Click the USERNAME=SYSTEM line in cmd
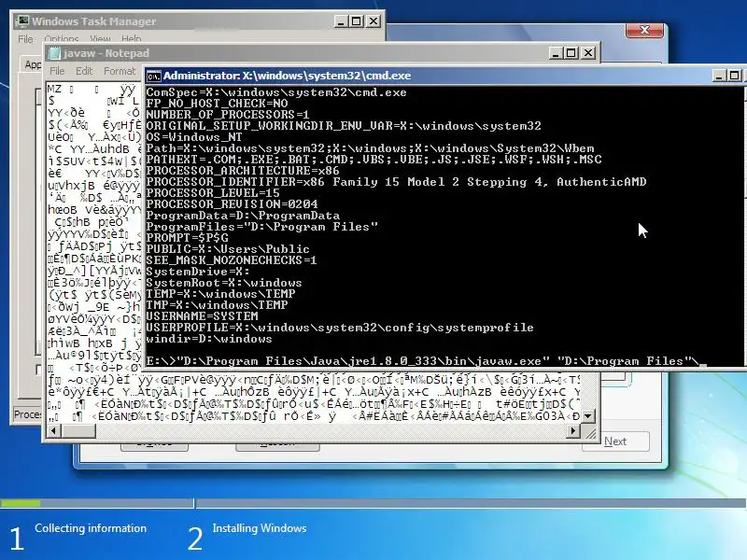Image resolution: width=747 pixels, height=560 pixels. pyautogui.click(x=202, y=316)
